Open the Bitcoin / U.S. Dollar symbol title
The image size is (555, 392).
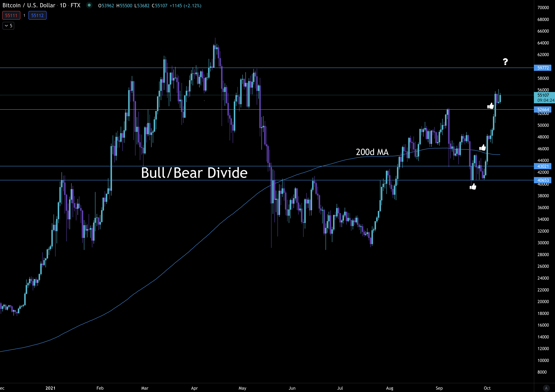click(29, 5)
